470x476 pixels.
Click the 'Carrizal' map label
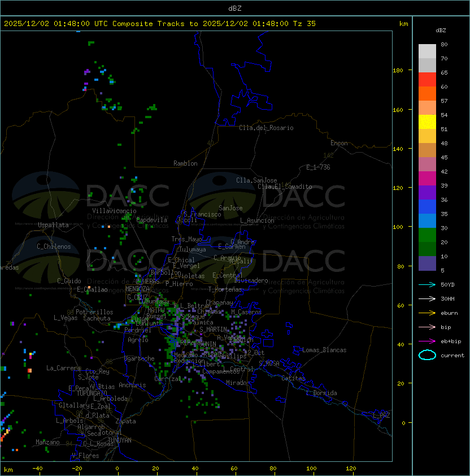pyautogui.click(x=168, y=379)
